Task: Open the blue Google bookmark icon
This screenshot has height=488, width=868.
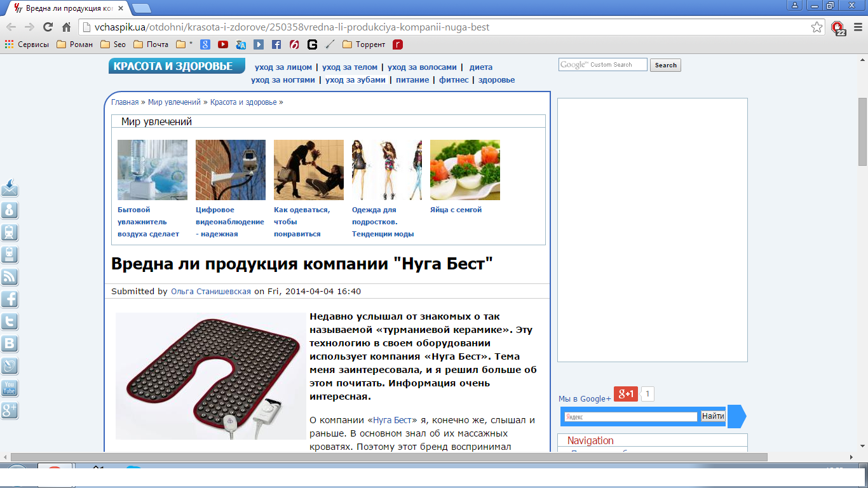Action: pos(205,44)
